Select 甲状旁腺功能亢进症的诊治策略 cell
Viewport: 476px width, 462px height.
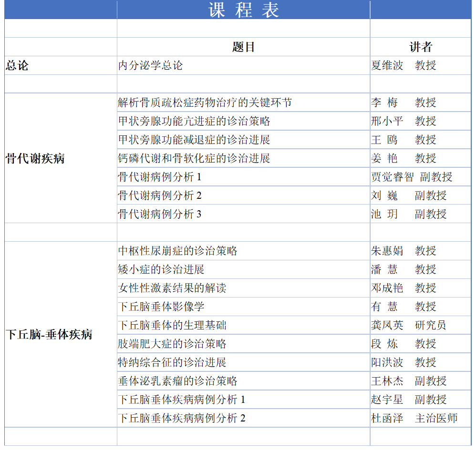point(243,121)
